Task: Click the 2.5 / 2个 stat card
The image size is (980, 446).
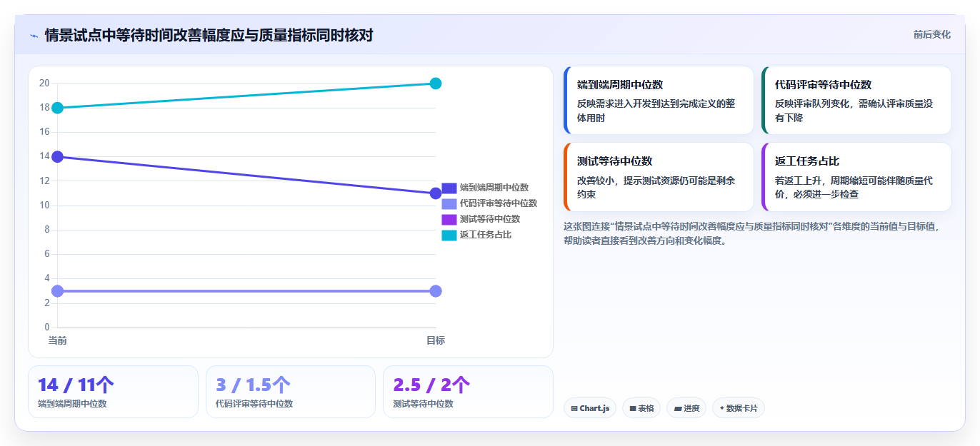Action: click(468, 392)
